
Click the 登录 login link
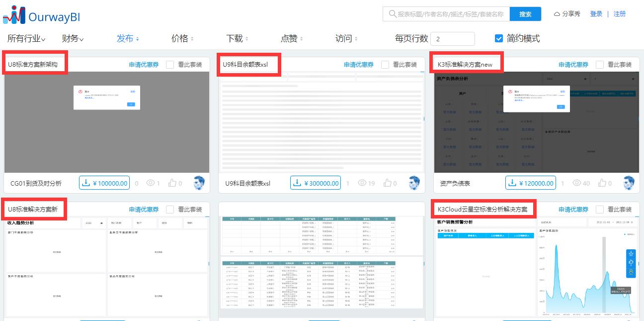point(596,14)
